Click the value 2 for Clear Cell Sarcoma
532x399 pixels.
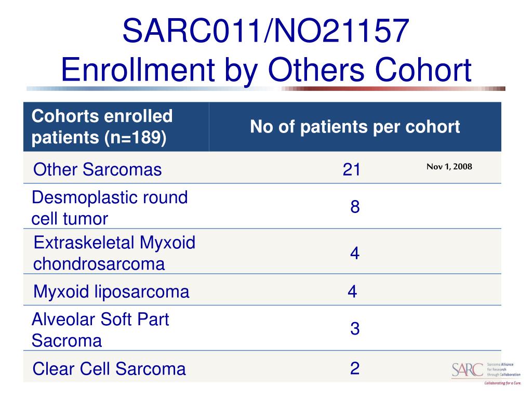coord(355,368)
